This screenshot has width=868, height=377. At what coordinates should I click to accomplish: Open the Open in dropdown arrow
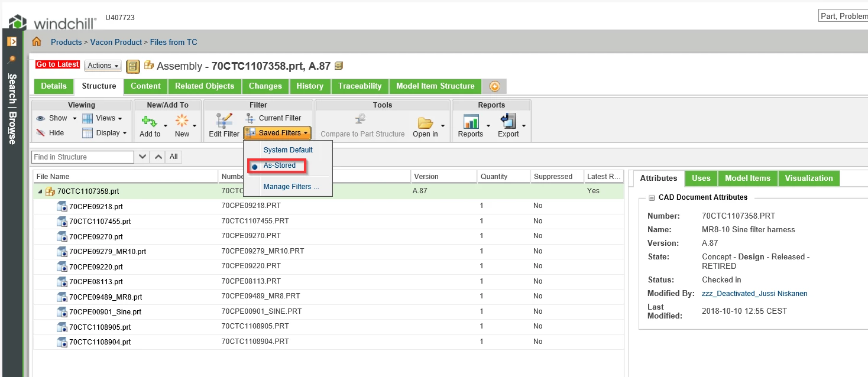click(443, 126)
